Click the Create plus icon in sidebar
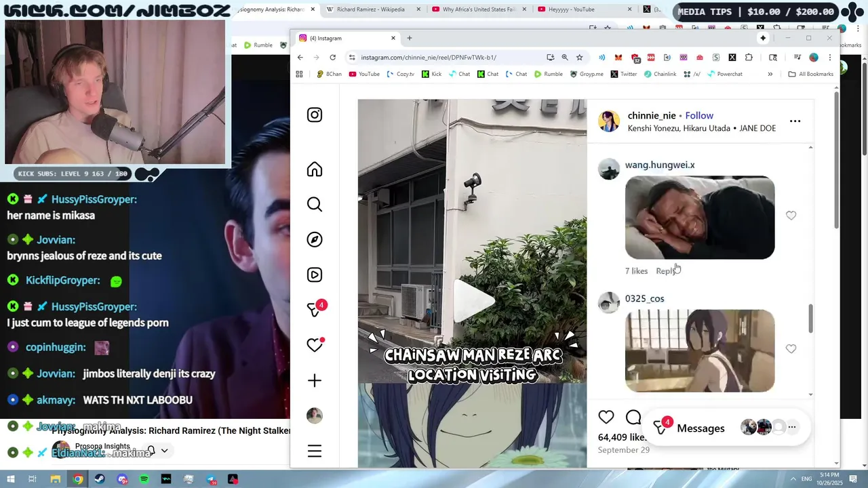The height and width of the screenshot is (488, 868). [x=315, y=380]
